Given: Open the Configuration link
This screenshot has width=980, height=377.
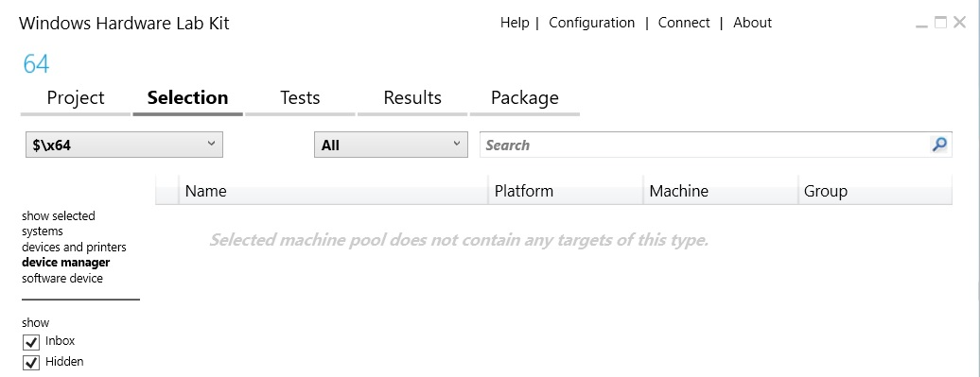Looking at the screenshot, I should click(592, 23).
